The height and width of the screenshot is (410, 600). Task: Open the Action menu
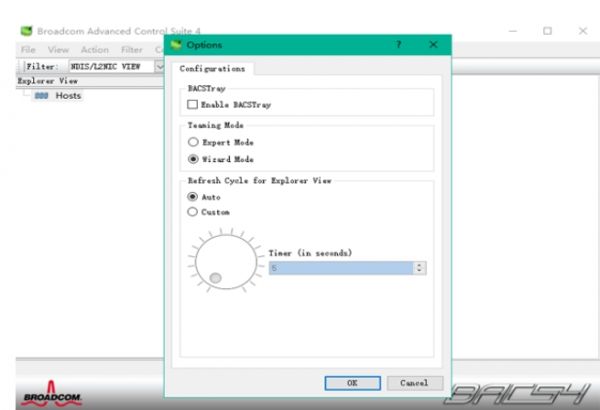pos(95,50)
